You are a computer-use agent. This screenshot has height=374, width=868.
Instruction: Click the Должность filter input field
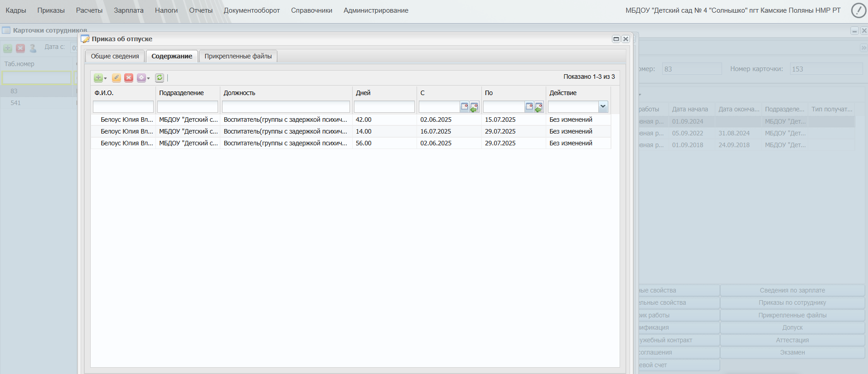click(x=286, y=107)
